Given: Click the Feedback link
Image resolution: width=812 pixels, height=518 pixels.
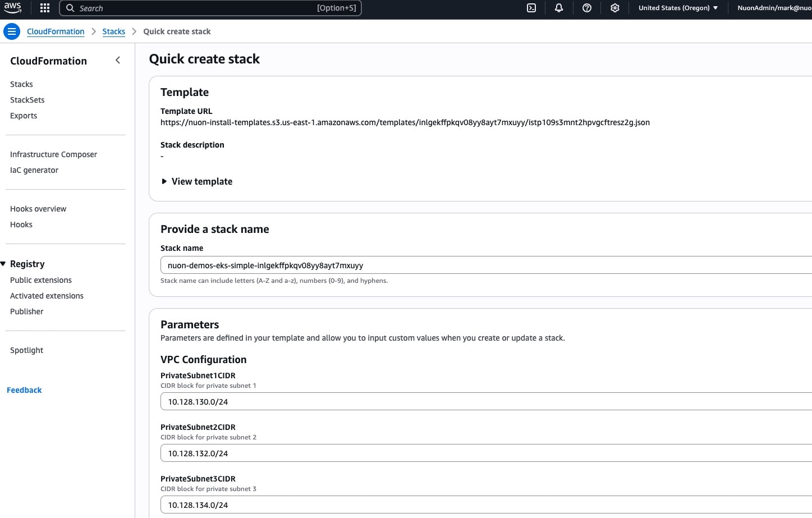Looking at the screenshot, I should (x=24, y=390).
